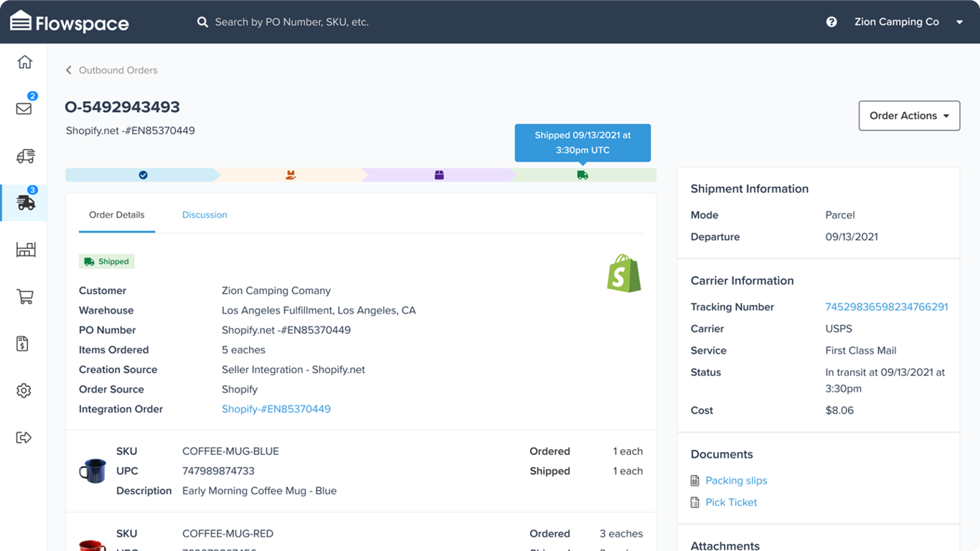
Task: Open the Shopify-#EN85370449 integration order link
Action: (x=276, y=409)
